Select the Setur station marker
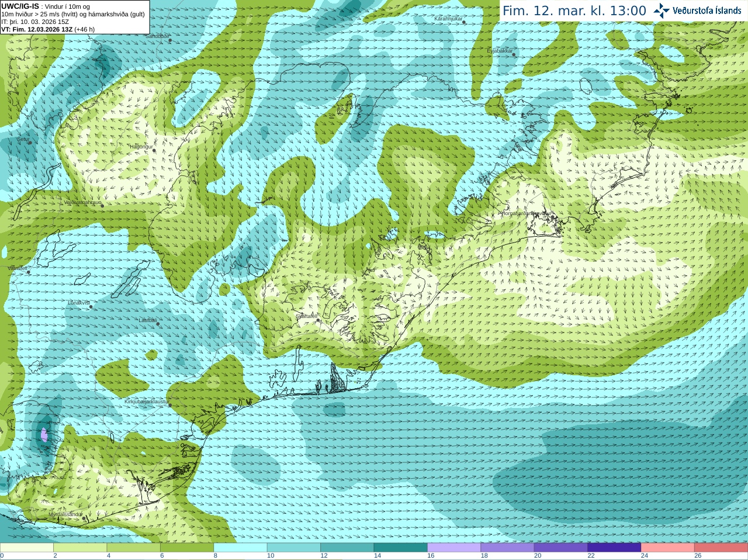 click(30, 142)
